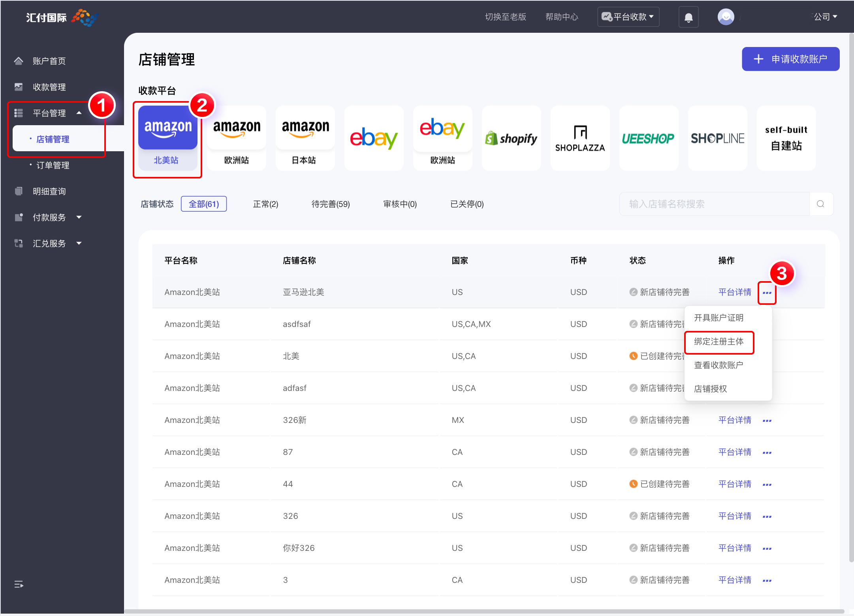Open more actions for store 87
The image size is (854, 616).
pos(767,453)
